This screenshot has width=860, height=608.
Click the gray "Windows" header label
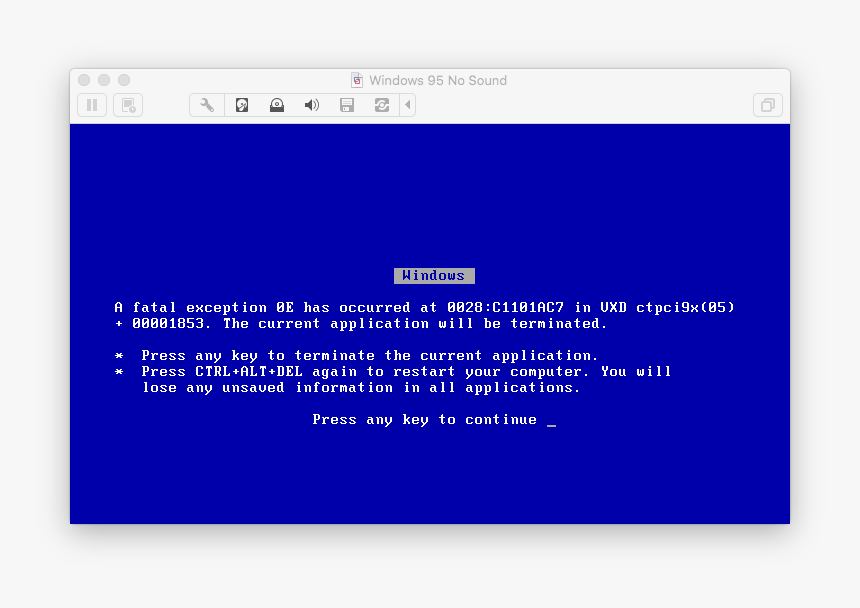pyautogui.click(x=434, y=275)
